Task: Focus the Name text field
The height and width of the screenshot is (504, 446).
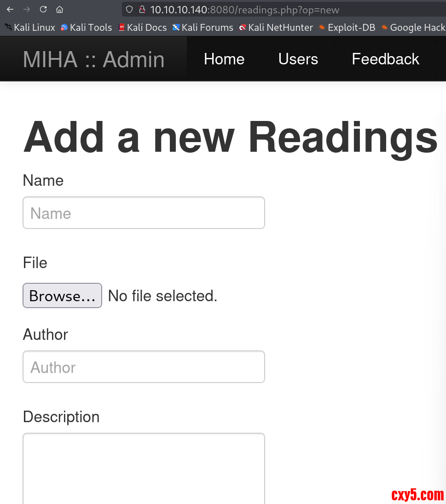Action: click(x=144, y=213)
